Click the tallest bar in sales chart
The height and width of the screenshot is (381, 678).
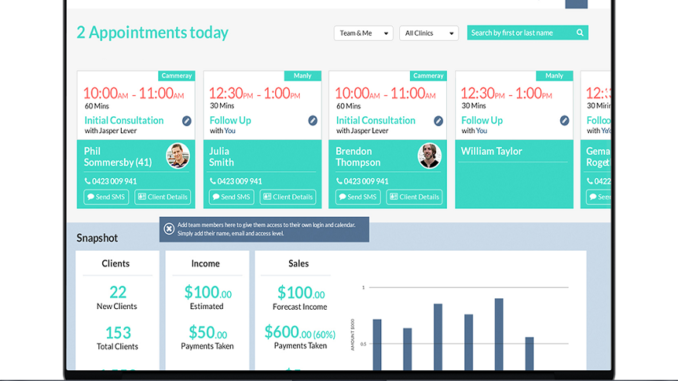click(x=499, y=334)
